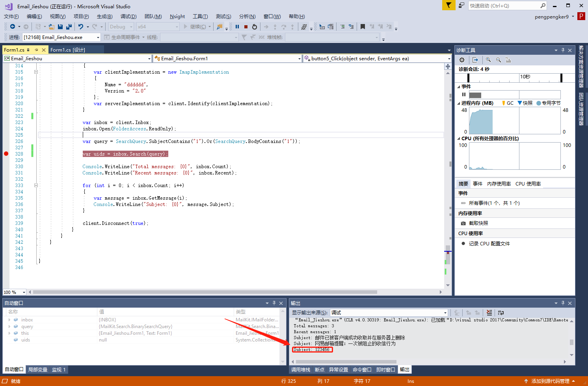The height and width of the screenshot is (386, 588).
Task: Expand the inbox variable in Autos
Action: 9,320
